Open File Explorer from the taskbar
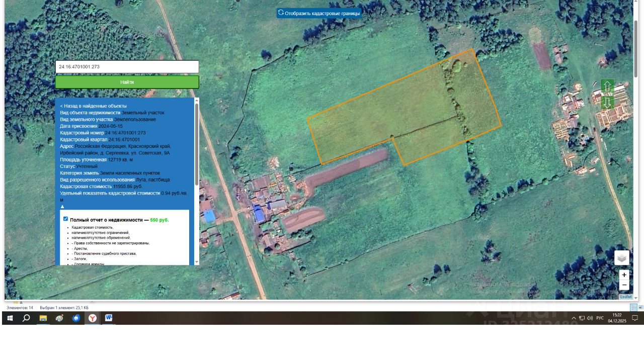 pyautogui.click(x=43, y=318)
